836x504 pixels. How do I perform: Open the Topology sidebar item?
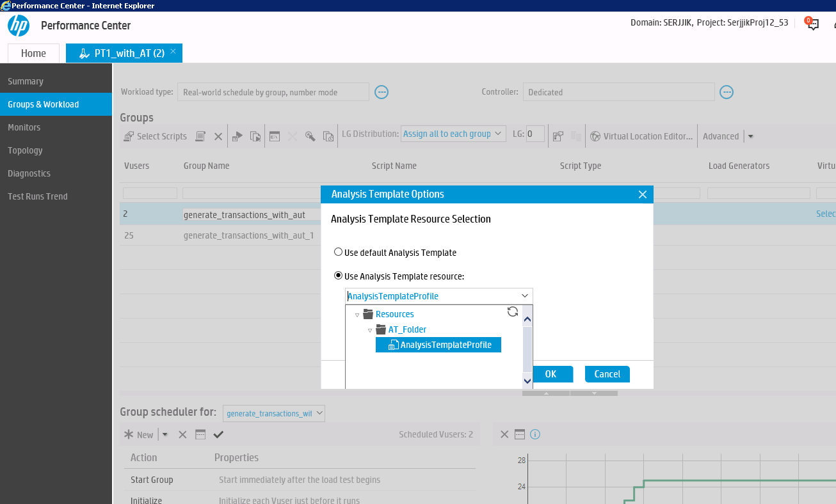(x=25, y=150)
